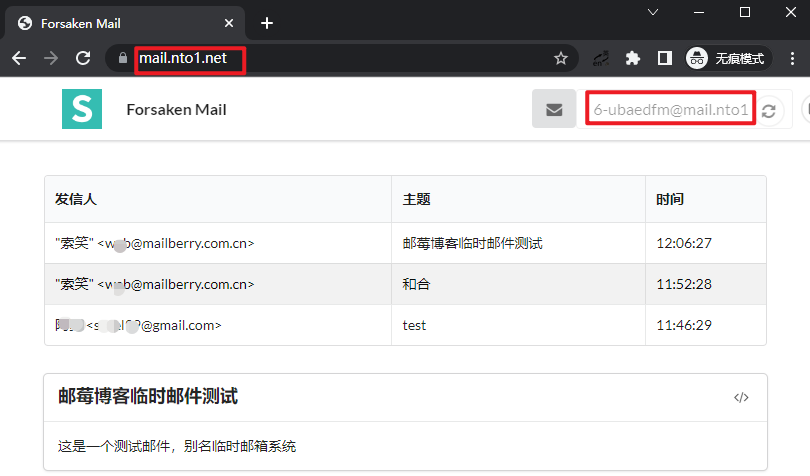Image resolution: width=810 pixels, height=476 pixels.
Task: Toggle the browser side panel icon
Action: click(664, 58)
